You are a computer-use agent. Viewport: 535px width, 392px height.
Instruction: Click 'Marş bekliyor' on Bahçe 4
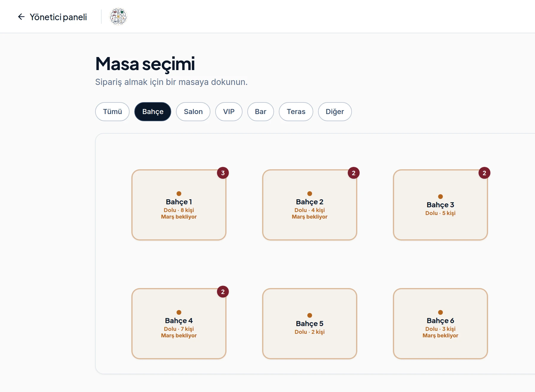[179, 336]
